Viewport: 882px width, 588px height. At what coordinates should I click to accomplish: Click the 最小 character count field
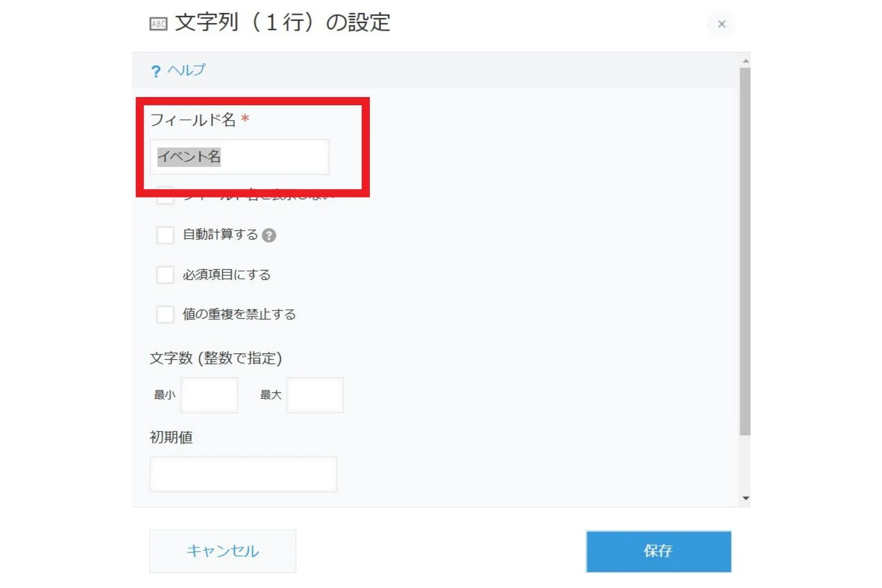209,395
